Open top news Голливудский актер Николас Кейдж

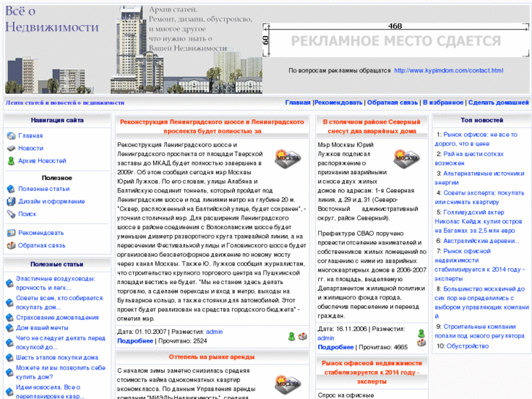(479, 221)
